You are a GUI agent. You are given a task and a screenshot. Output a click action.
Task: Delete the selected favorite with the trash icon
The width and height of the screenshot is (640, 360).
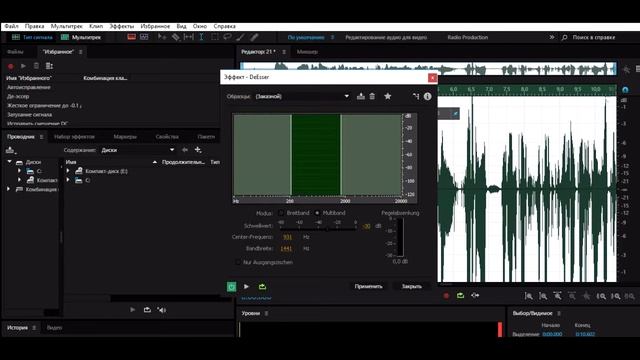[x=36, y=66]
